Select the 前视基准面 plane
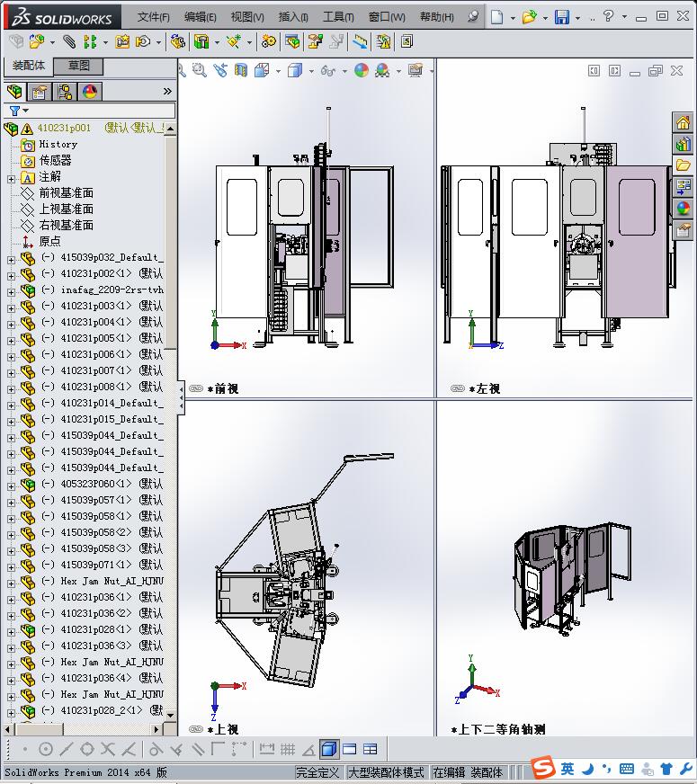Viewport: 697px width, 784px height. (x=67, y=193)
